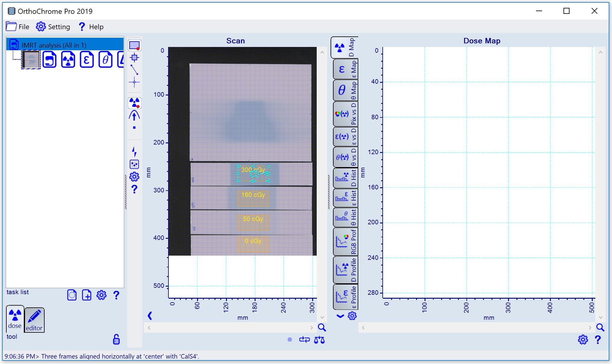Expand more tabs with down chevron
Image resolution: width=612 pixels, height=364 pixels.
click(340, 316)
